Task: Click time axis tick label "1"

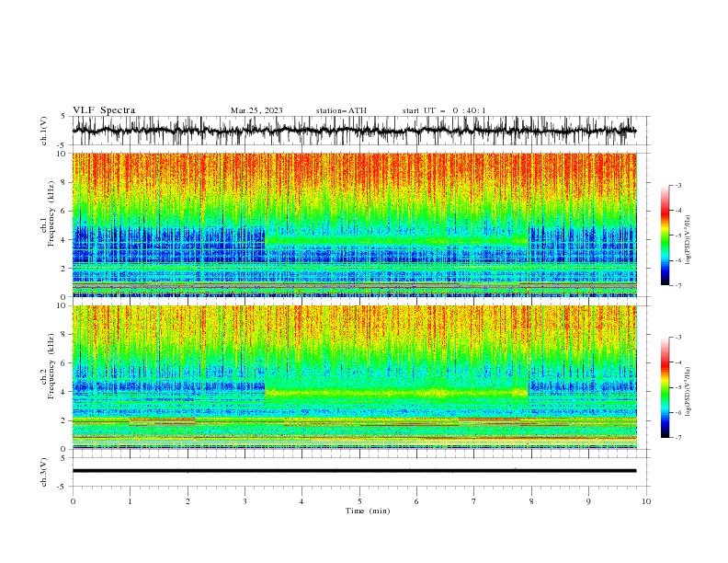Action: (x=130, y=501)
